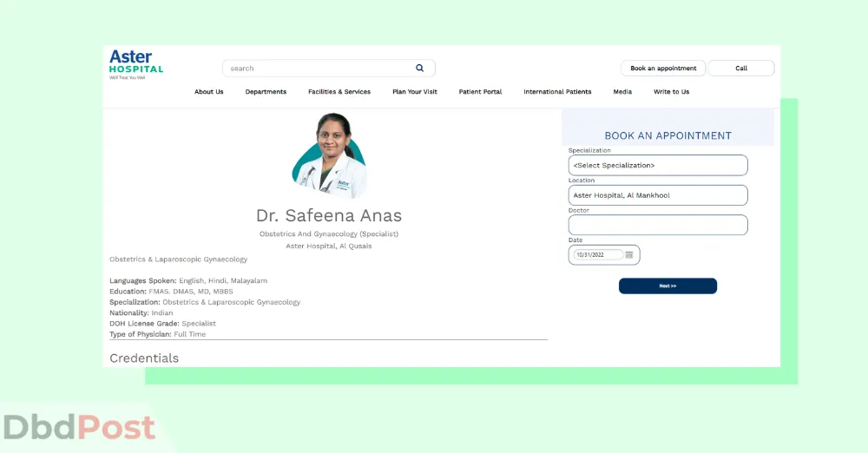The image size is (868, 453).
Task: Click the BOOK AN APPOINTMENT heading
Action: (668, 135)
